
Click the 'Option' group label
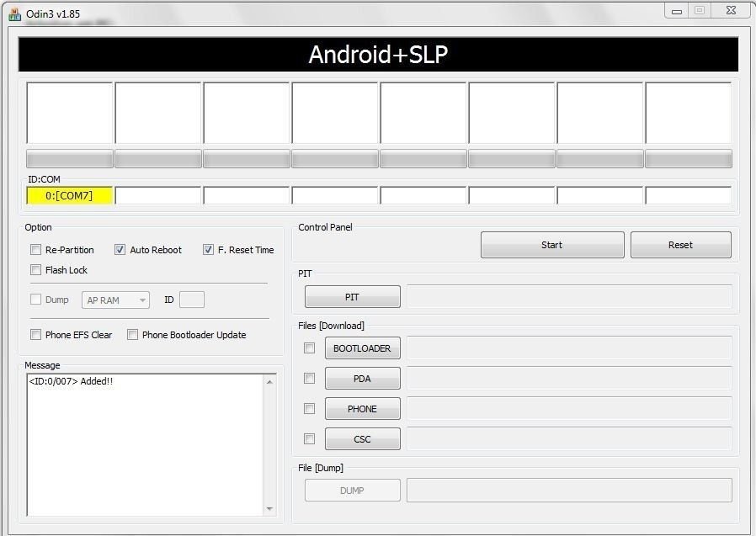pyautogui.click(x=38, y=227)
